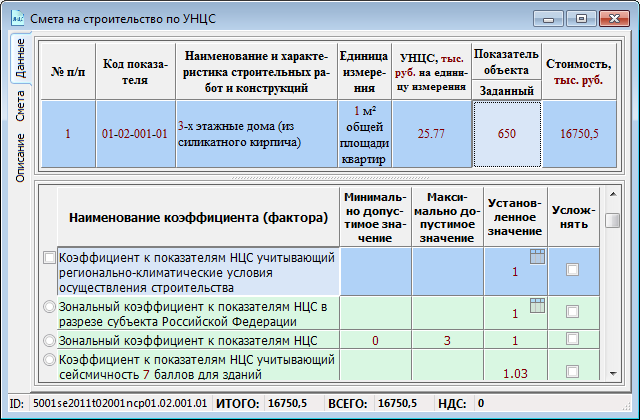The image size is (640, 420).
Task: Switch to the Описание tab
Action: tap(20, 158)
